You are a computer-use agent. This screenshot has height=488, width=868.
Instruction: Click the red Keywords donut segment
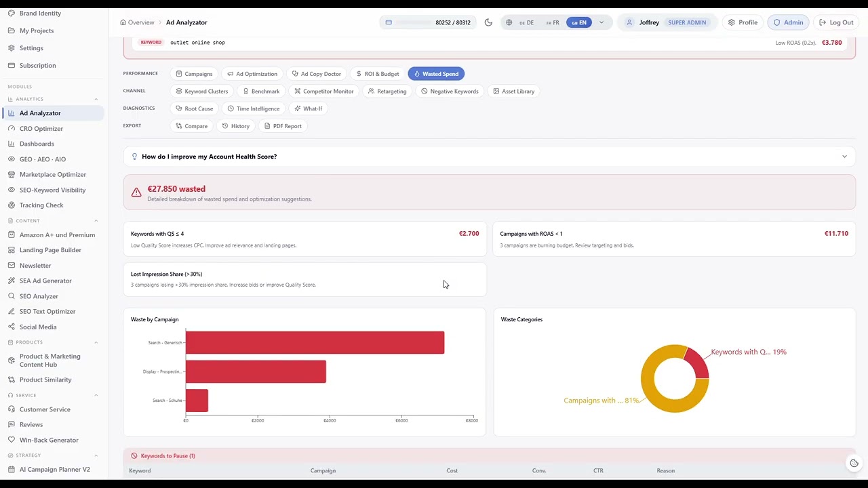pos(698,364)
